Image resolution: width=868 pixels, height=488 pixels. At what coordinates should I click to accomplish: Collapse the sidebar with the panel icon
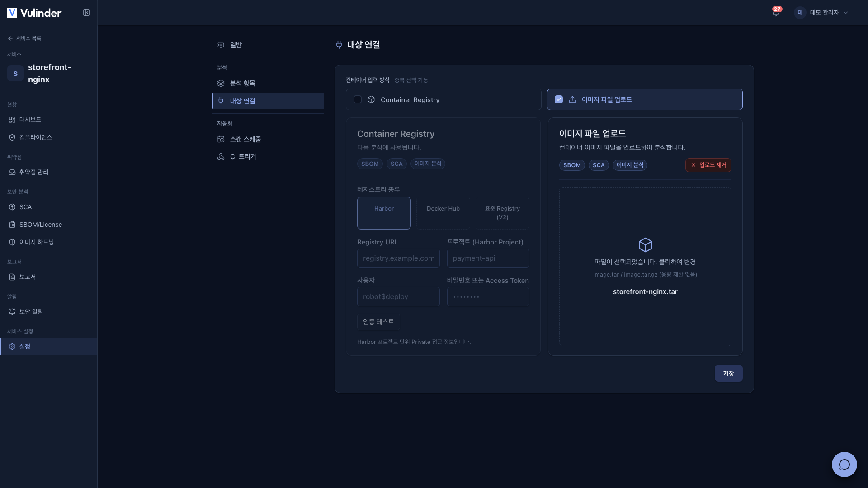point(86,13)
